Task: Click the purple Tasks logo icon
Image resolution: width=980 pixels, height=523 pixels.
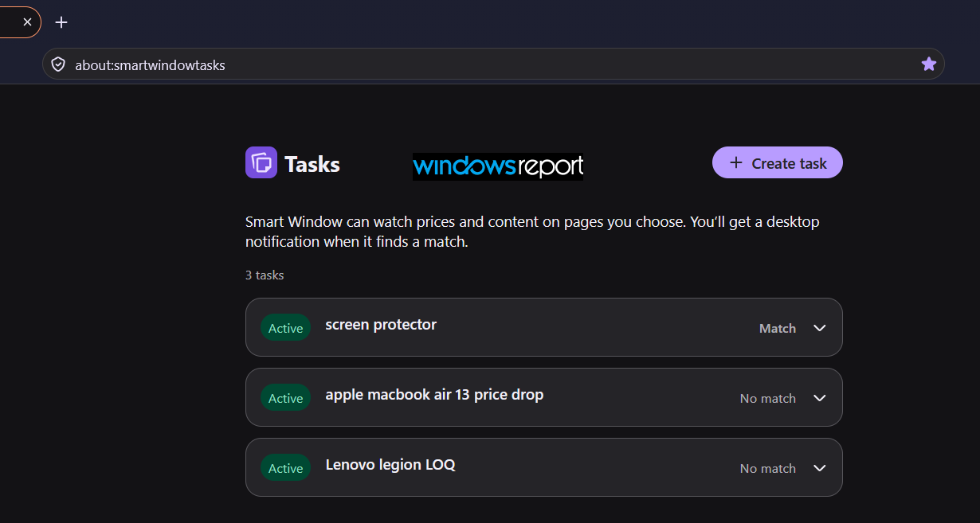Action: (x=261, y=162)
